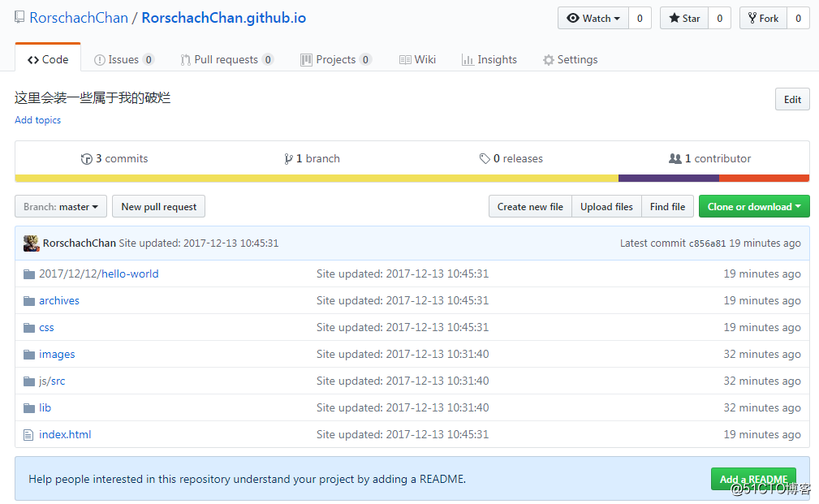
Task: View the 1 branch list
Action: click(x=312, y=158)
